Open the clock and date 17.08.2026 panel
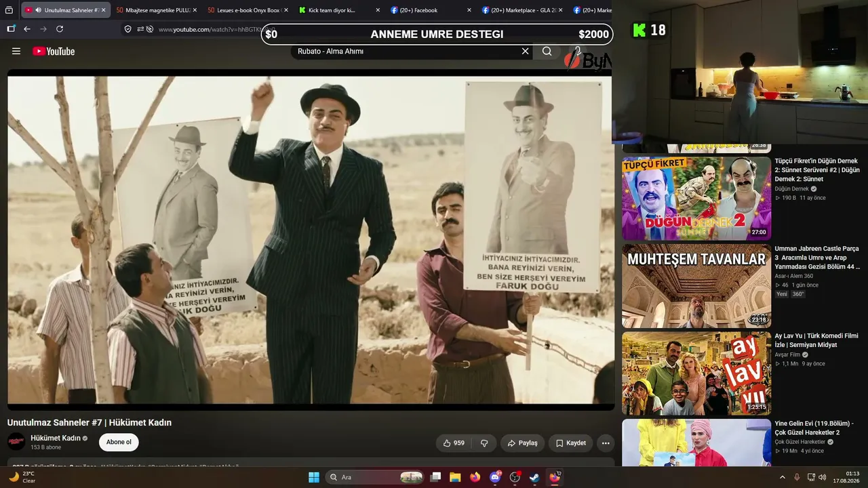Image resolution: width=868 pixels, height=488 pixels. [846, 477]
